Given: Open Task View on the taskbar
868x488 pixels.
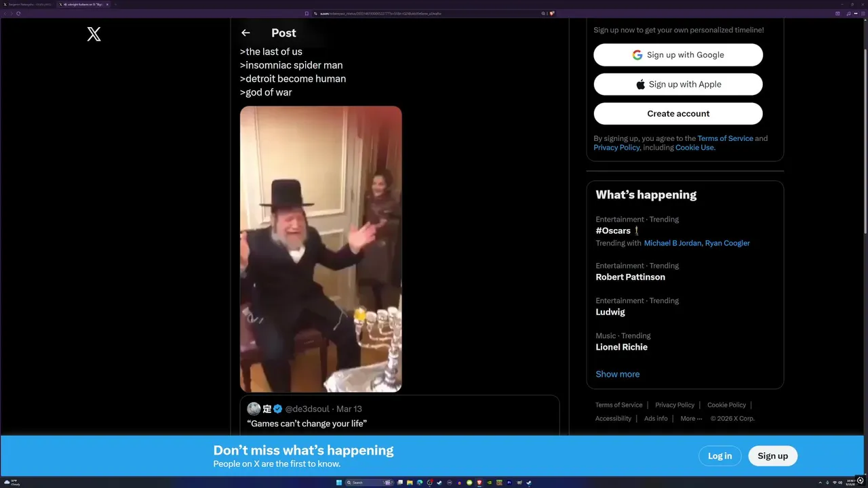Looking at the screenshot, I should pos(400,483).
